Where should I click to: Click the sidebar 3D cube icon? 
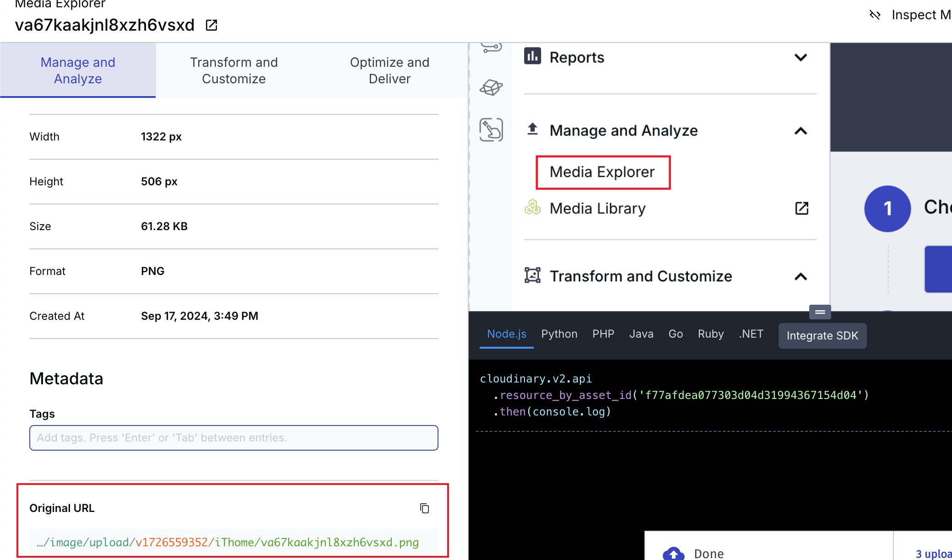491,87
